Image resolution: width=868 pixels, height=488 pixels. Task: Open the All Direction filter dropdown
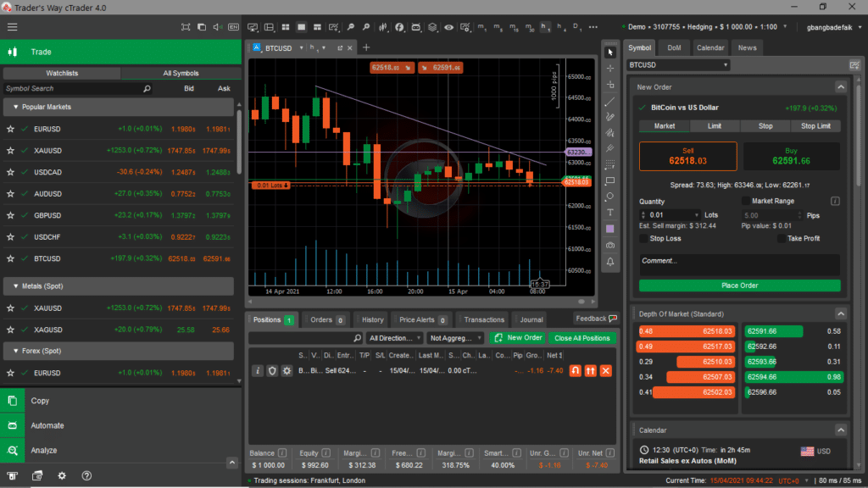395,338
